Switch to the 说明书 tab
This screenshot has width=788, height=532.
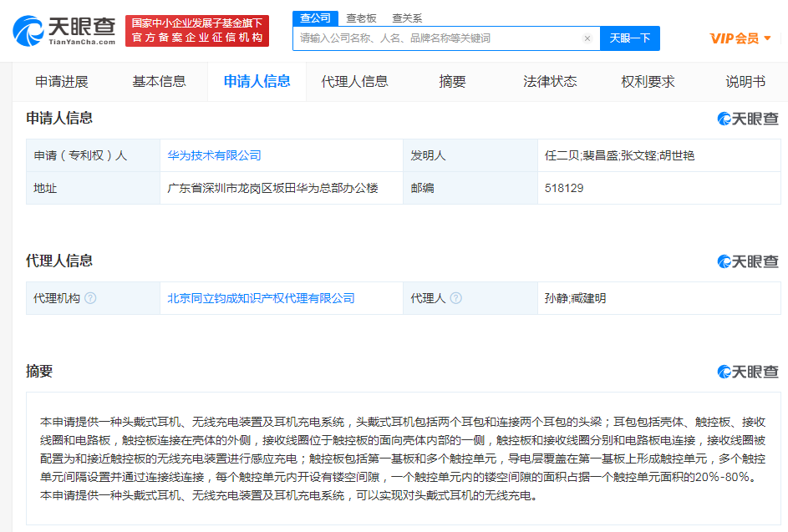[745, 81]
